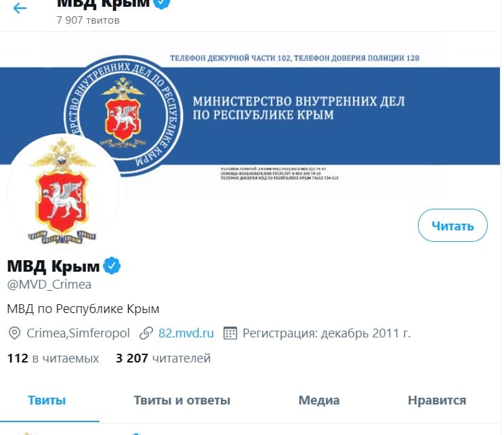Click the chain link icon beside 82.mvd.ru
The height and width of the screenshot is (435, 504).
pyautogui.click(x=146, y=333)
